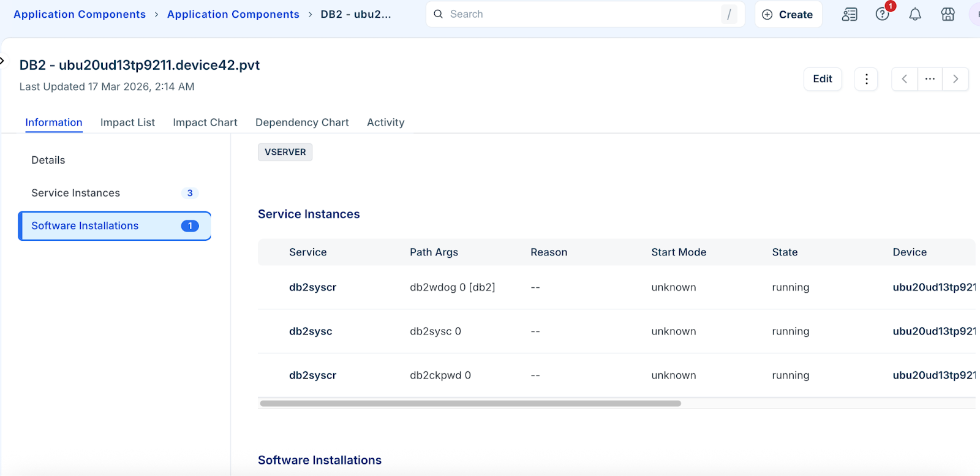Click the Start Mode column header
Screen dimensions: 980x476
(x=679, y=252)
